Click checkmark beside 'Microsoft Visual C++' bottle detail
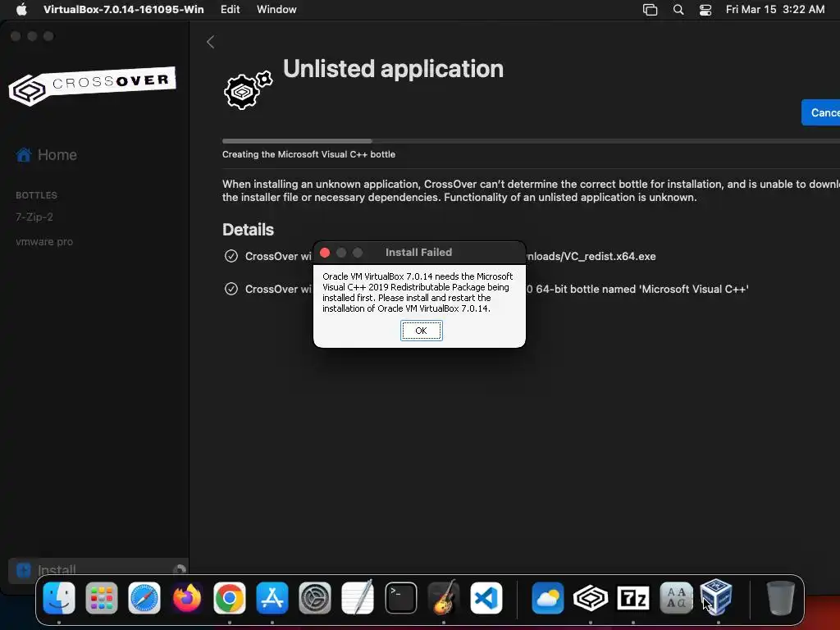Screen dimensions: 840x630 coord(231,289)
